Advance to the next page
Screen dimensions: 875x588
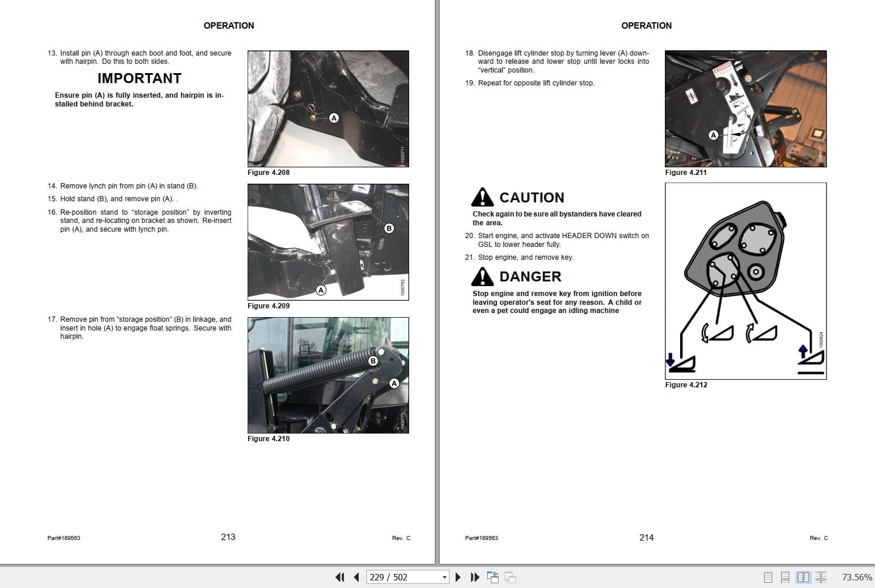458,577
